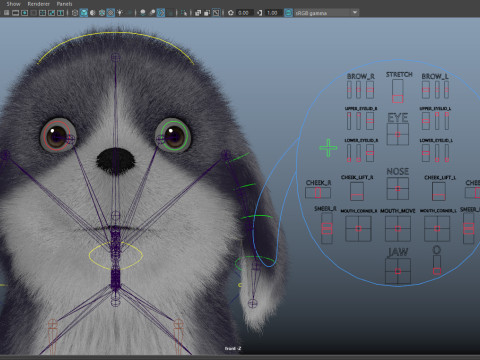Click the front -Z camera label
The width and height of the screenshot is (480, 360).
pos(233,349)
